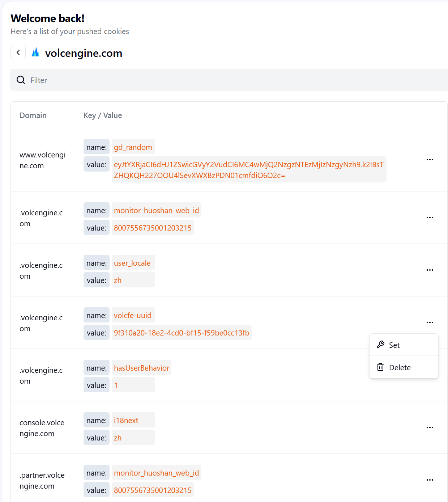This screenshot has width=448, height=502.
Task: Choose Set from the context menu
Action: click(404, 345)
